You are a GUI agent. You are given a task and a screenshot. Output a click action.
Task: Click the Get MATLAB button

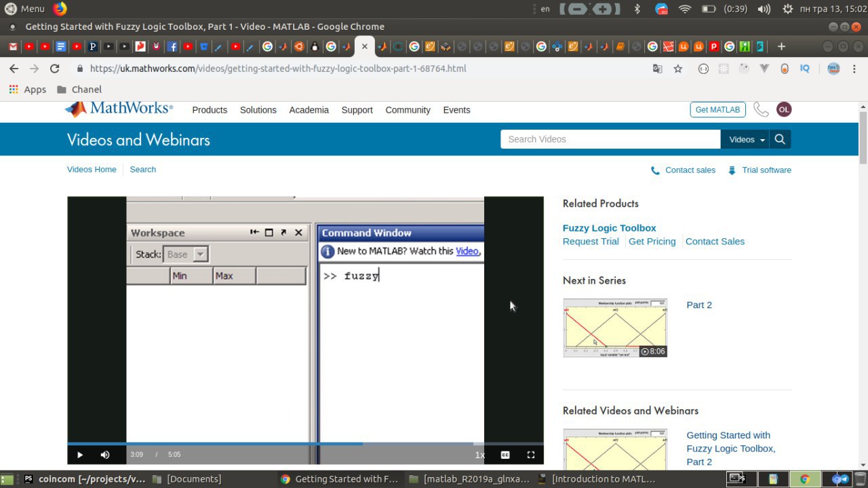717,110
